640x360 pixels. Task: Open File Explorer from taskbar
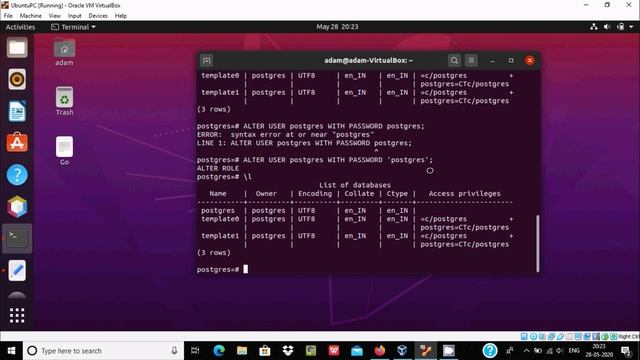point(242,351)
